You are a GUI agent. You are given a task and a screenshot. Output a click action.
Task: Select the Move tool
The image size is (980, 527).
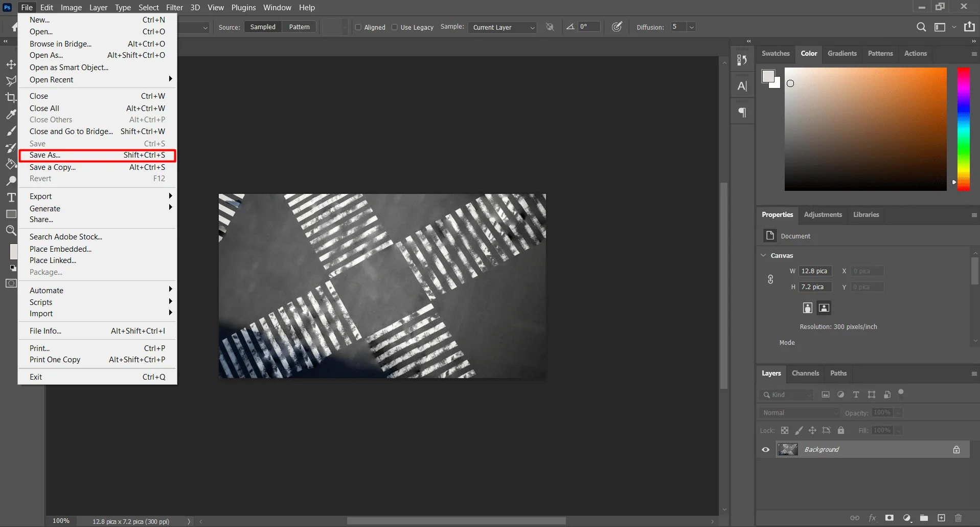tap(11, 64)
